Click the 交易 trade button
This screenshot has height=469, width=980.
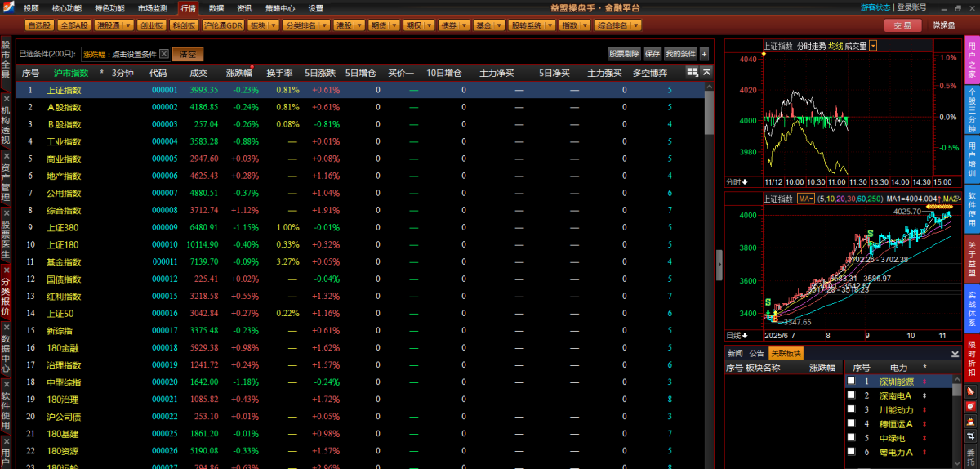click(x=902, y=25)
